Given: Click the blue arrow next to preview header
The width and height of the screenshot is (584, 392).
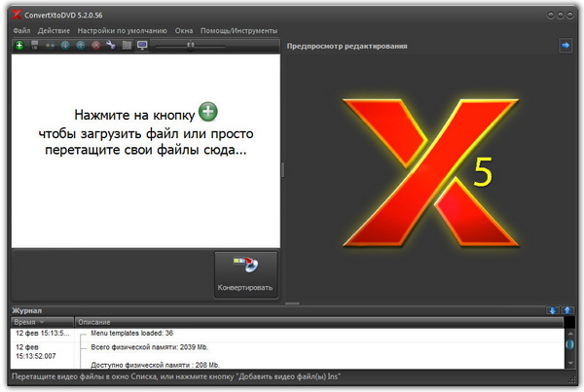Looking at the screenshot, I should (x=565, y=45).
